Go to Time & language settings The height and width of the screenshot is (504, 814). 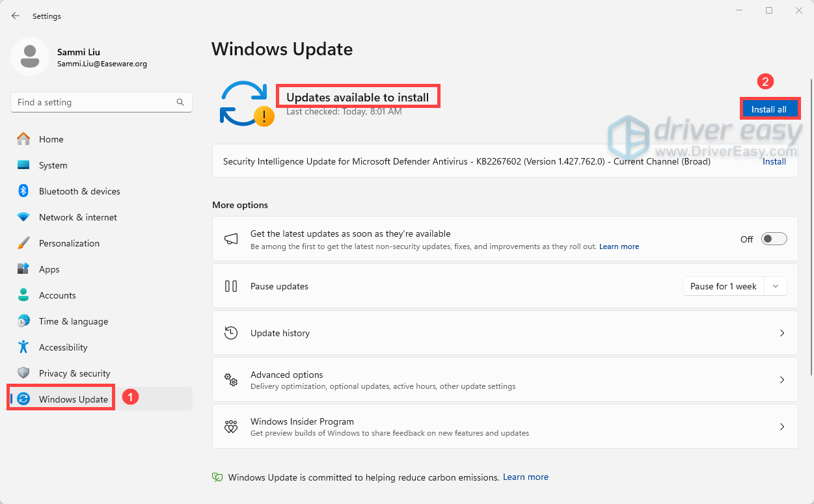coord(102,321)
